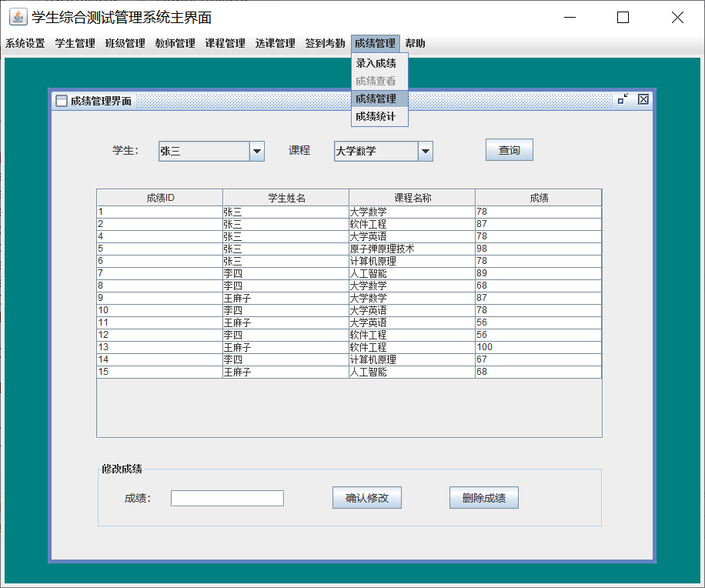Click the 确认修改 button
Screen dimensions: 705x588
367,498
